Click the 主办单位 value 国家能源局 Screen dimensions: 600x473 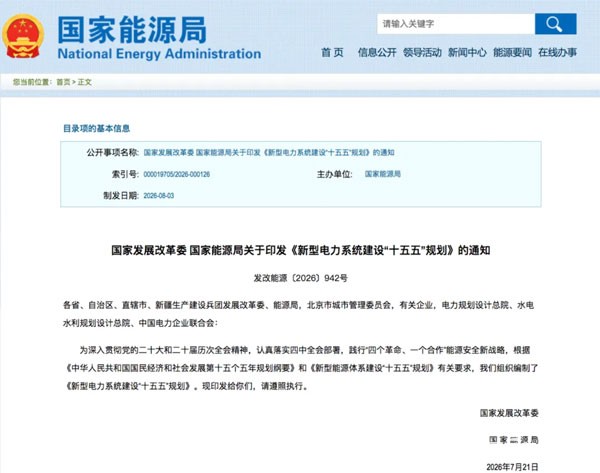tap(383, 174)
